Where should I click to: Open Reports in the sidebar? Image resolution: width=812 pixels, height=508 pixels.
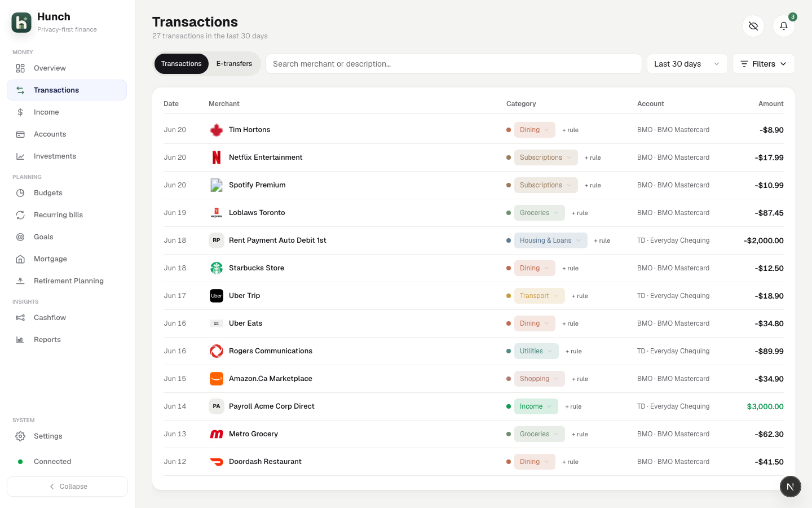coord(67,340)
